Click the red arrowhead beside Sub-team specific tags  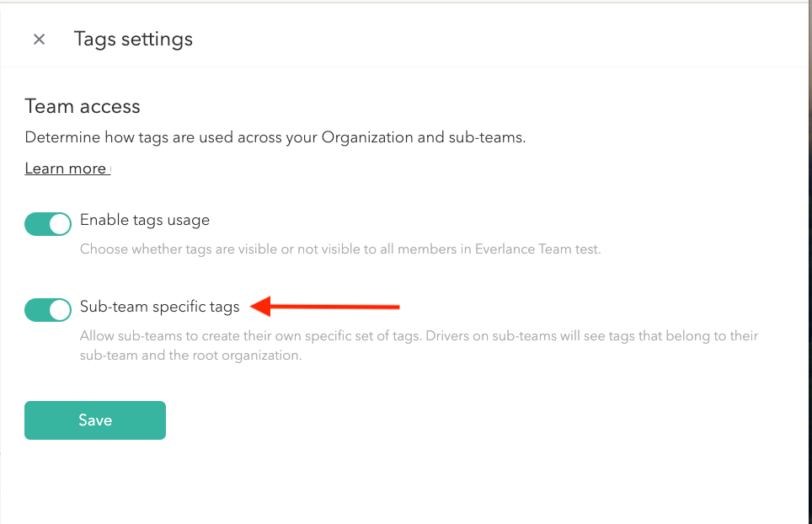[x=261, y=306]
